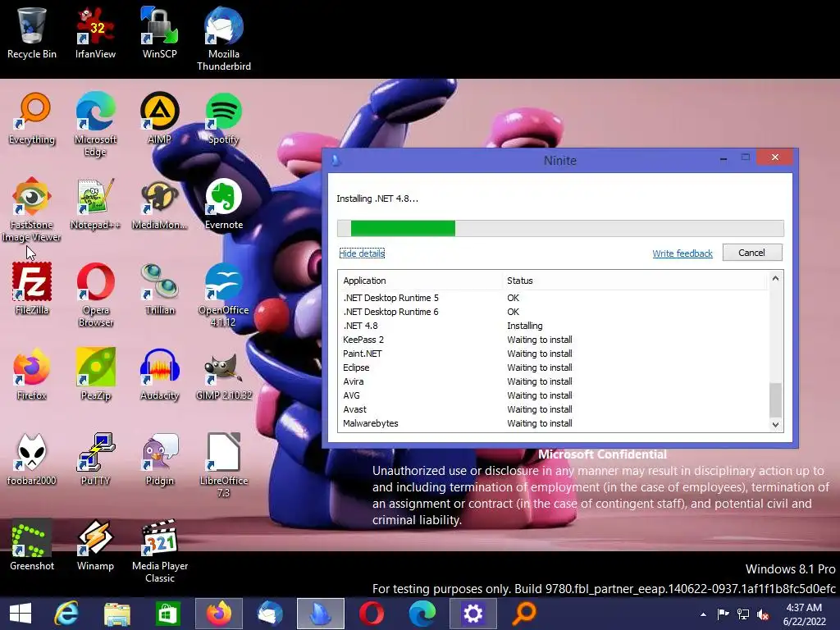Screen dimensions: 840x630
Task: Open Microsoft Edge desktop shortcut
Action: [x=95, y=125]
